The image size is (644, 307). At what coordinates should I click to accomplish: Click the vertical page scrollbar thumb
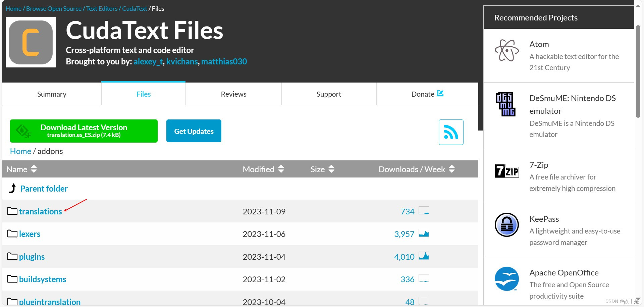click(638, 71)
